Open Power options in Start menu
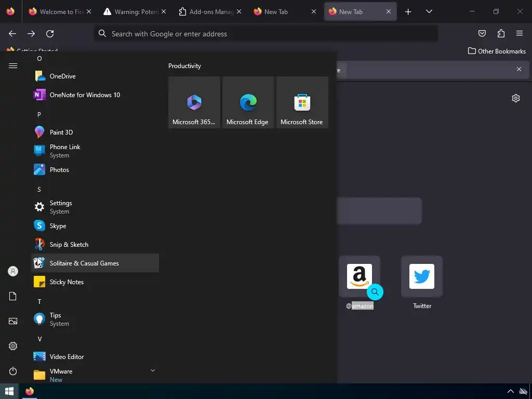532x399 pixels. (13, 371)
